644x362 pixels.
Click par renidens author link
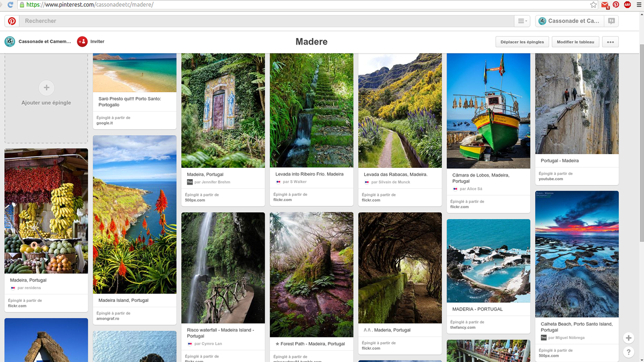coord(29,288)
